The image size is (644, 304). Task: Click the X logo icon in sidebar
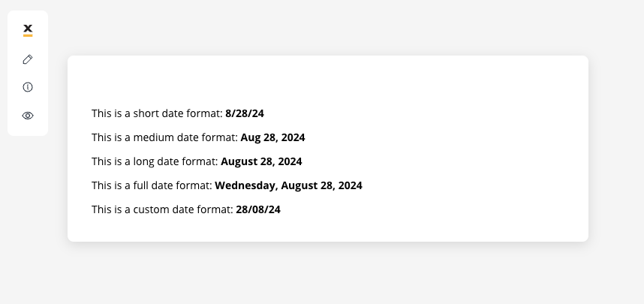(x=28, y=30)
